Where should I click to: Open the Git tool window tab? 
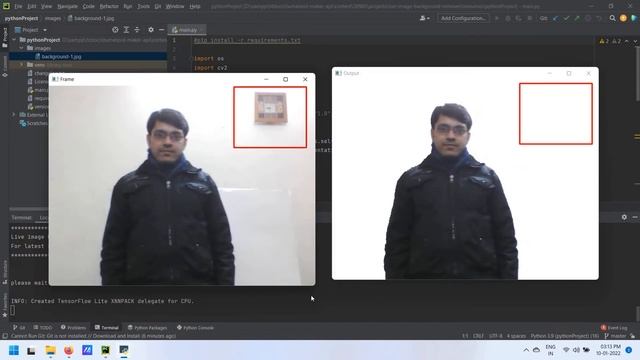click(x=19, y=328)
